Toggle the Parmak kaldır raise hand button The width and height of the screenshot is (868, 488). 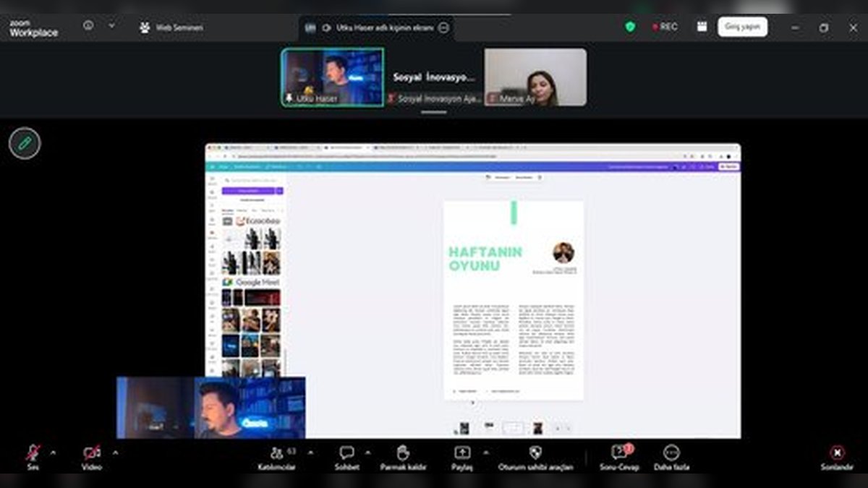coord(403,454)
